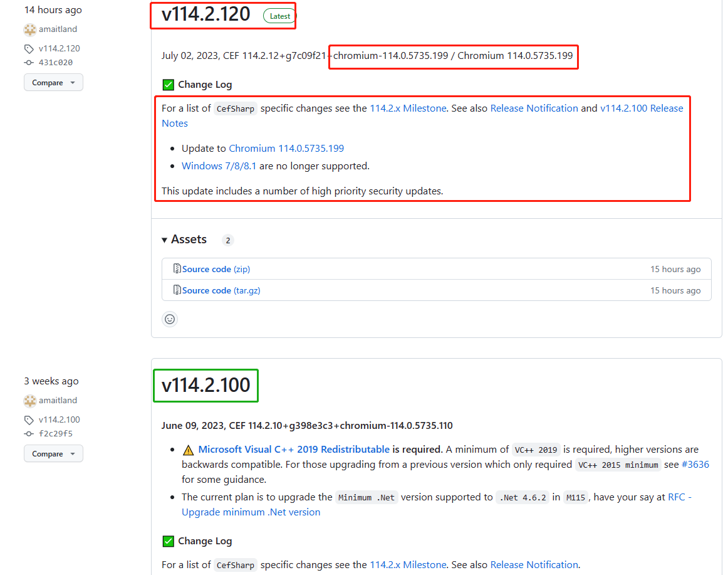Screen dimensions: 728x575
Task: Click the tag icon next to v114.2.120
Action: click(29, 48)
